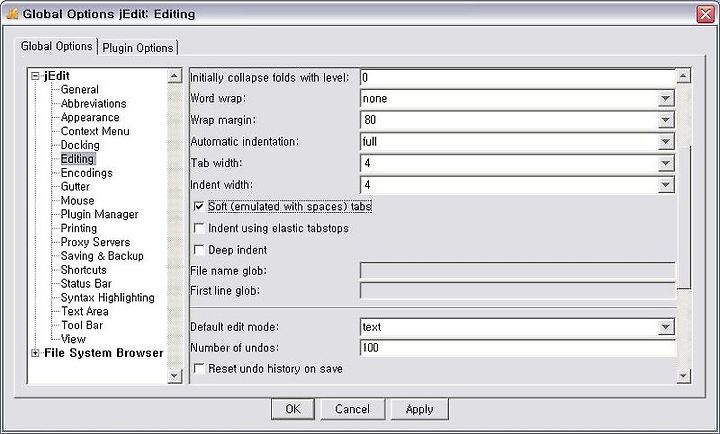Collapse the jEdit tree node

[x=35, y=76]
